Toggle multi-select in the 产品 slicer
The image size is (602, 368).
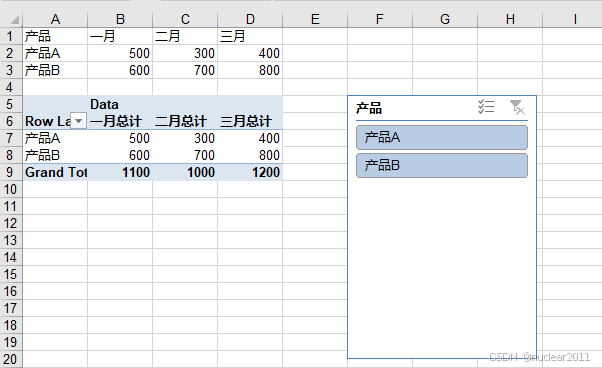pos(486,107)
